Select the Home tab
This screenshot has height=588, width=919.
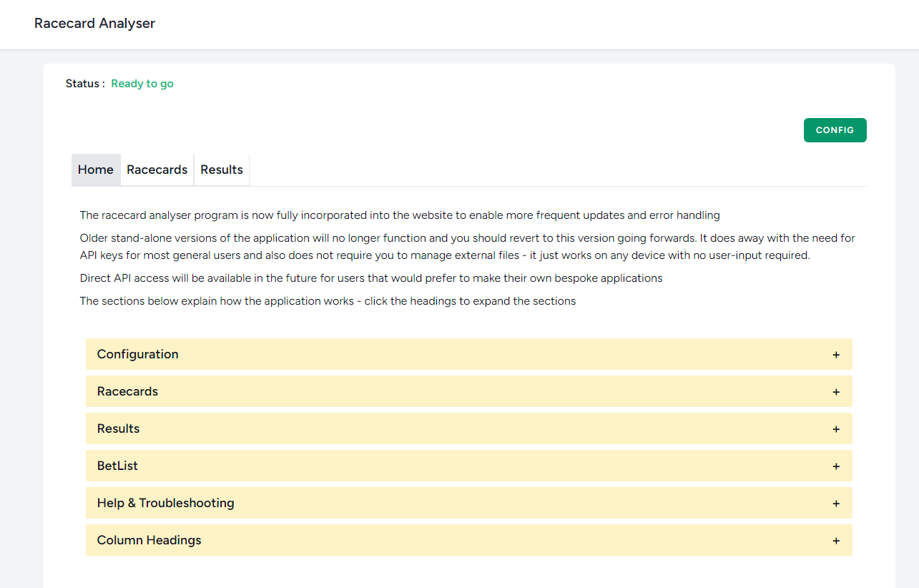pyautogui.click(x=96, y=170)
